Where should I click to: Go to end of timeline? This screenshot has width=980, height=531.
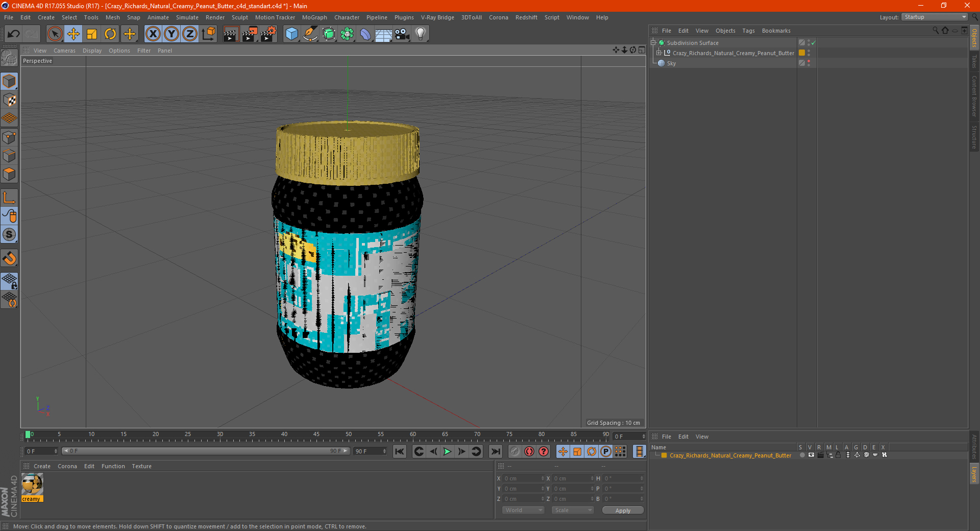495,451
